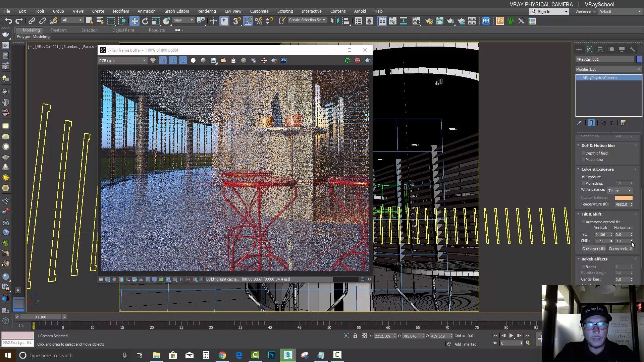Clear image with clipboard icon in frame buffer
Viewport: 644px width, 362px height.
[x=233, y=60]
